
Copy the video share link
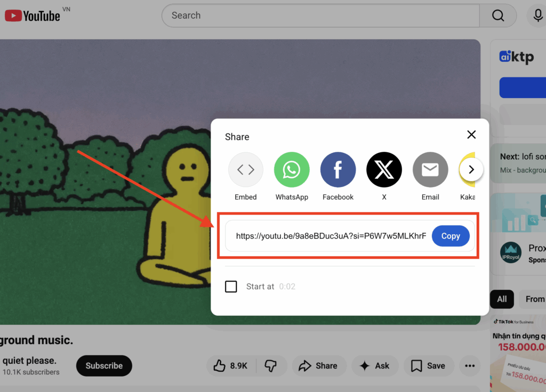[450, 236]
